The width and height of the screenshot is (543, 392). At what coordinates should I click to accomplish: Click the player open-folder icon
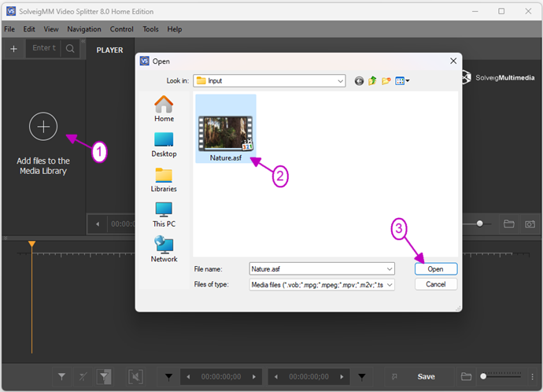(x=508, y=224)
